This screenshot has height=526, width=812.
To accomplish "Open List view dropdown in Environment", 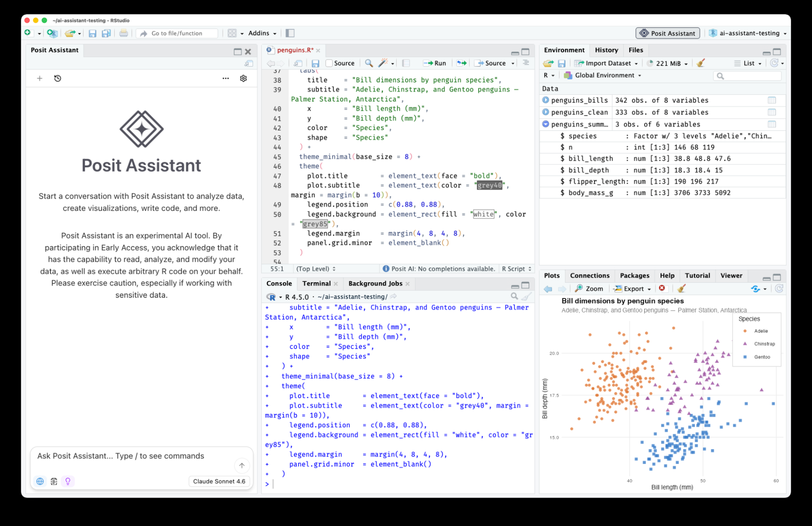I will pyautogui.click(x=748, y=63).
